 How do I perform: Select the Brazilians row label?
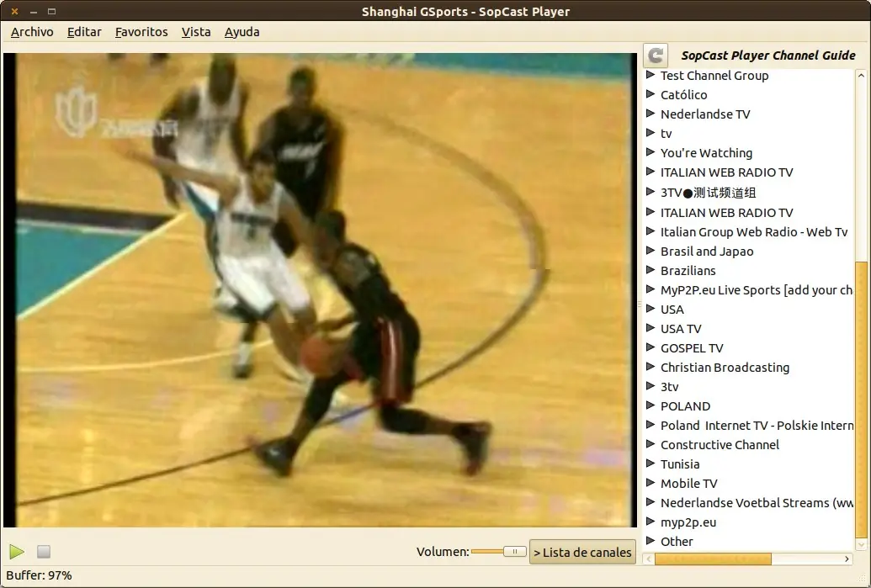pos(688,271)
